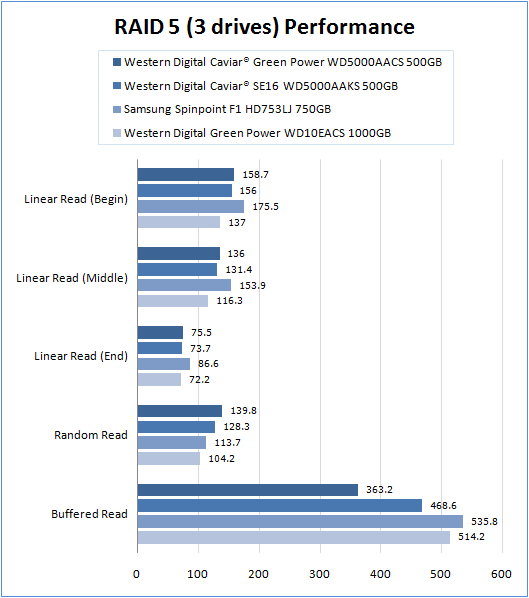This screenshot has height=598, width=529.
Task: Click the Samsung Spinpoint F1 legend text
Action: click(x=227, y=109)
